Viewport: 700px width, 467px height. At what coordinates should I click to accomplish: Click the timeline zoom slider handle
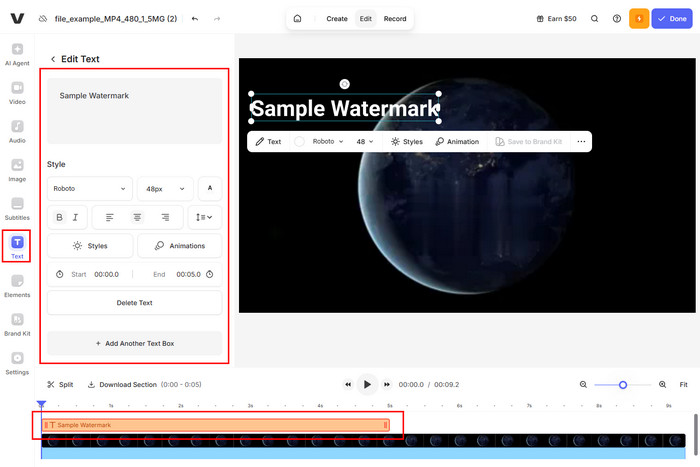[x=623, y=384]
